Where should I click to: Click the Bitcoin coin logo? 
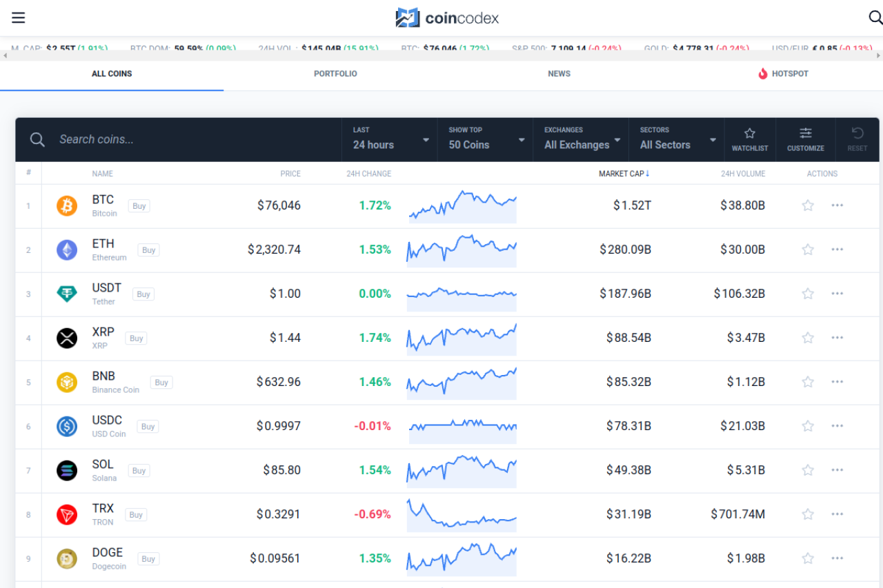(67, 205)
